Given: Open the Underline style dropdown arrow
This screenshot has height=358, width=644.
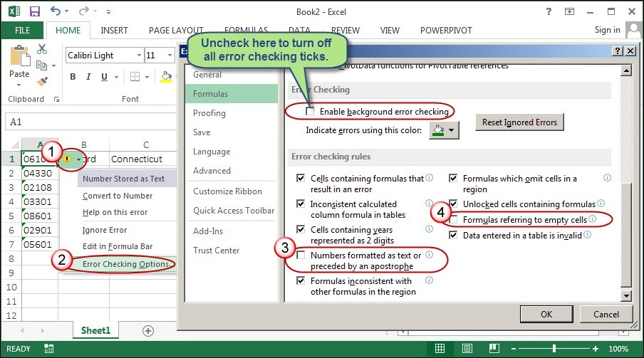Looking at the screenshot, I should click(x=116, y=77).
